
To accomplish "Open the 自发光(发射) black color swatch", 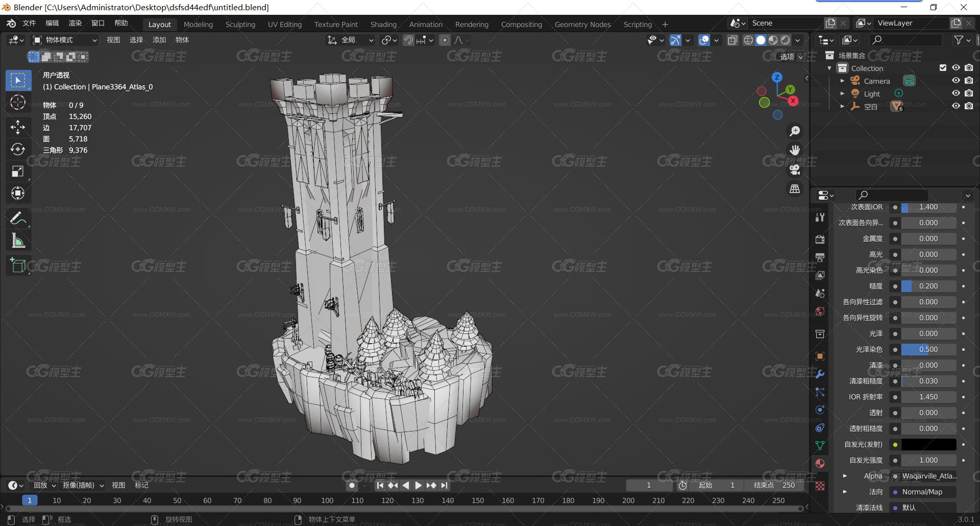I will tap(928, 444).
